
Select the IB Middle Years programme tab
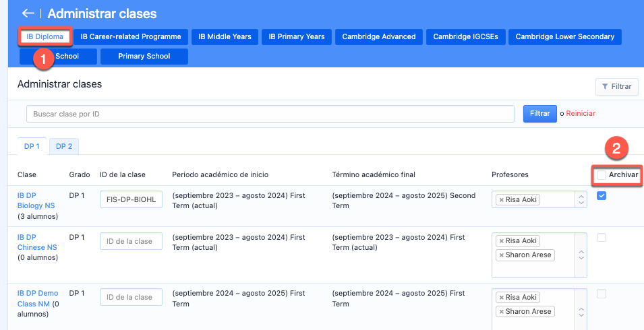pos(225,36)
